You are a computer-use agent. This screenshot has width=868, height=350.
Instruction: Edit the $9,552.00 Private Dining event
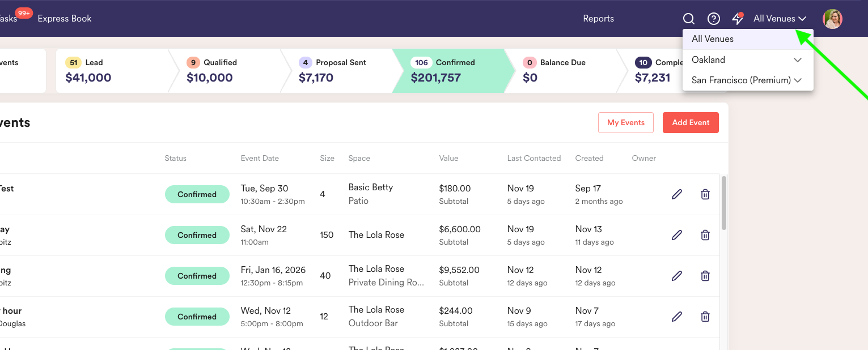point(677,276)
